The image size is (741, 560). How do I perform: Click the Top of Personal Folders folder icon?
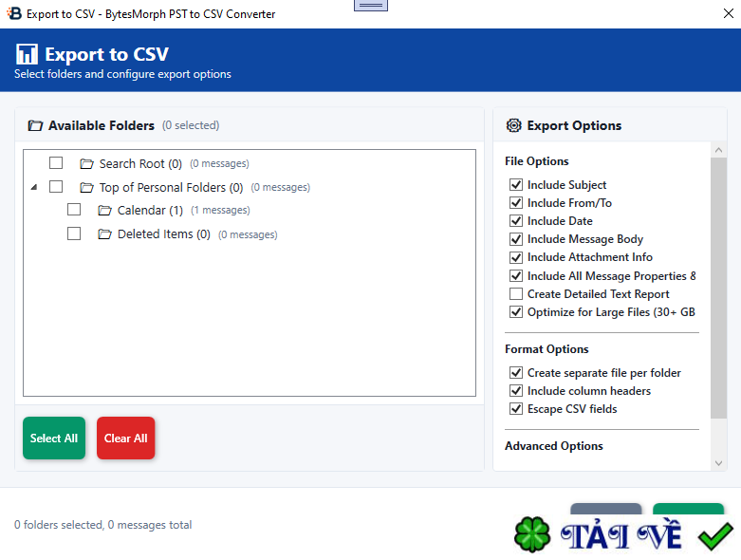point(86,188)
